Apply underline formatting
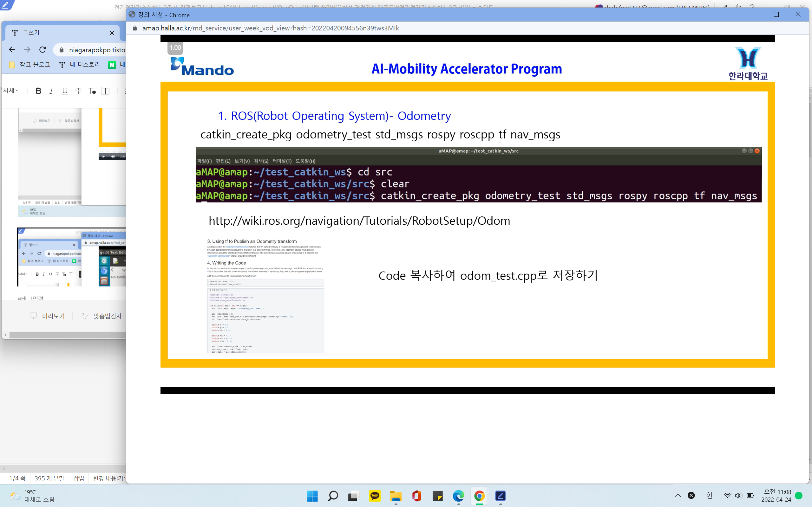 [65, 91]
